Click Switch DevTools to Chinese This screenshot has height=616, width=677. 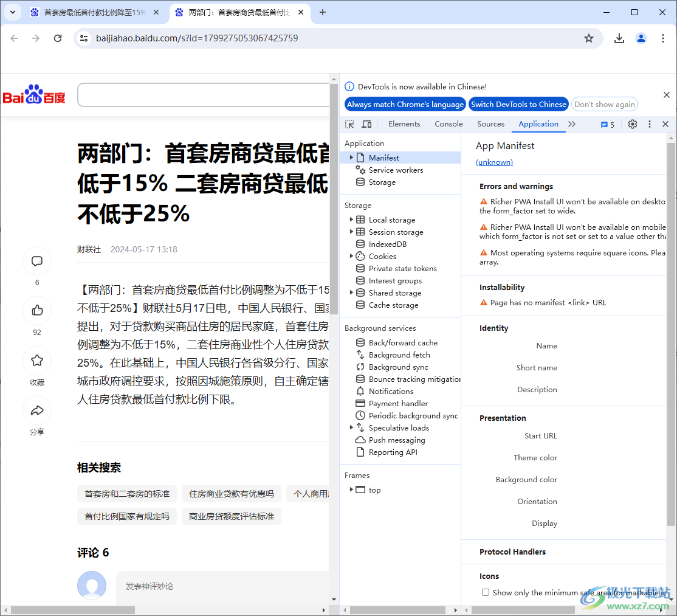(518, 105)
